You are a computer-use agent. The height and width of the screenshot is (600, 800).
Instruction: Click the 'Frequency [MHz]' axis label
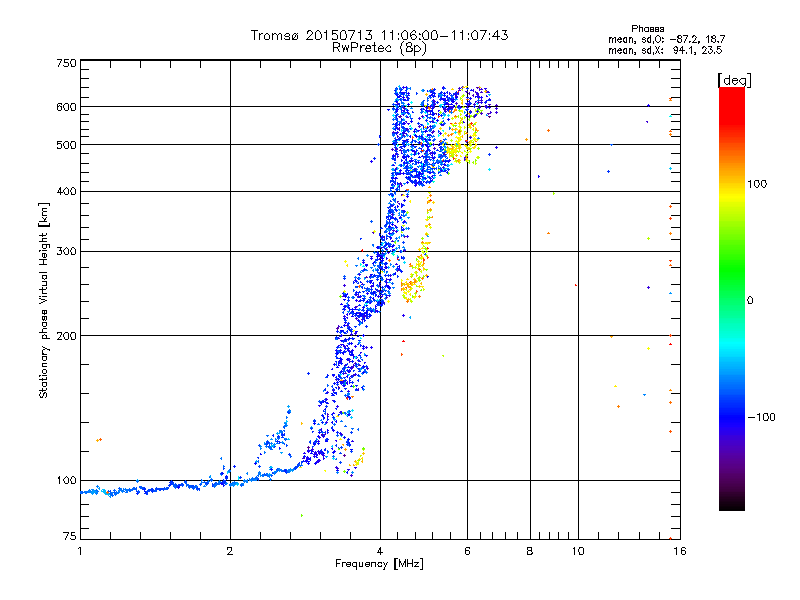click(x=379, y=564)
